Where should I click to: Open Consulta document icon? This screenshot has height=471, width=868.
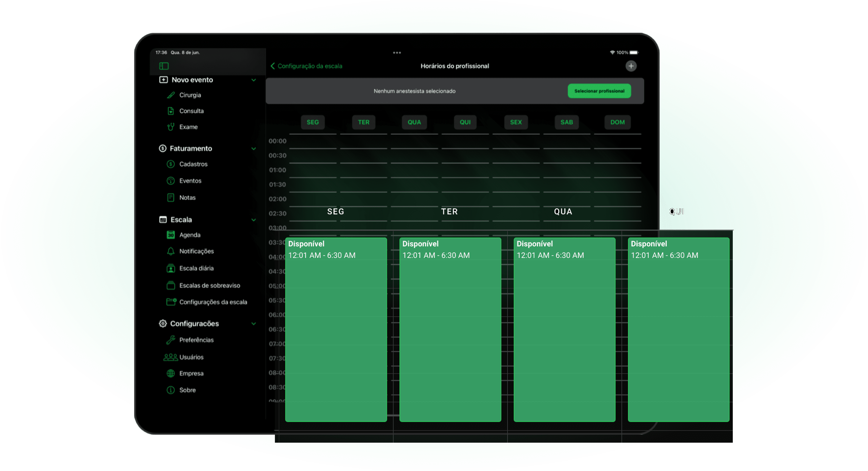coord(171,111)
